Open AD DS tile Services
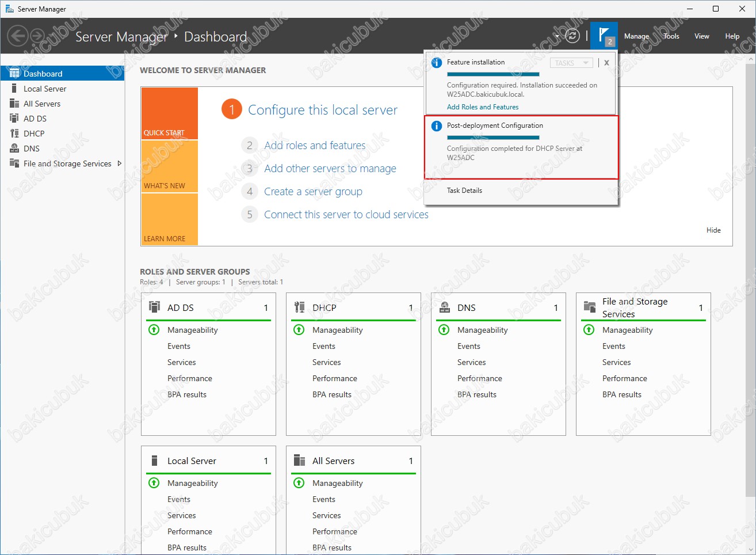This screenshot has height=555, width=756. tap(182, 362)
